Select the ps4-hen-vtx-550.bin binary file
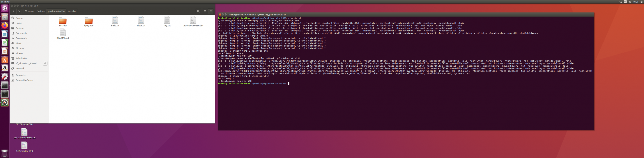The height and width of the screenshot is (158, 644). point(193,22)
